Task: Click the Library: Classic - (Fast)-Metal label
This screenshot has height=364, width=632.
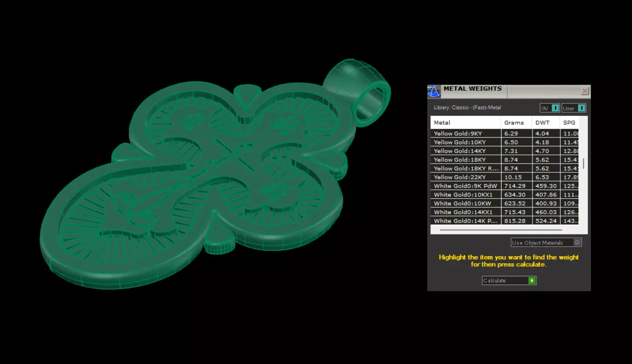Action: pos(467,107)
